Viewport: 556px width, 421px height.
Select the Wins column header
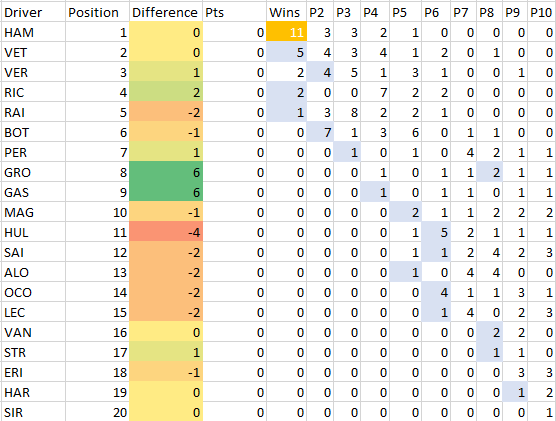(x=287, y=12)
